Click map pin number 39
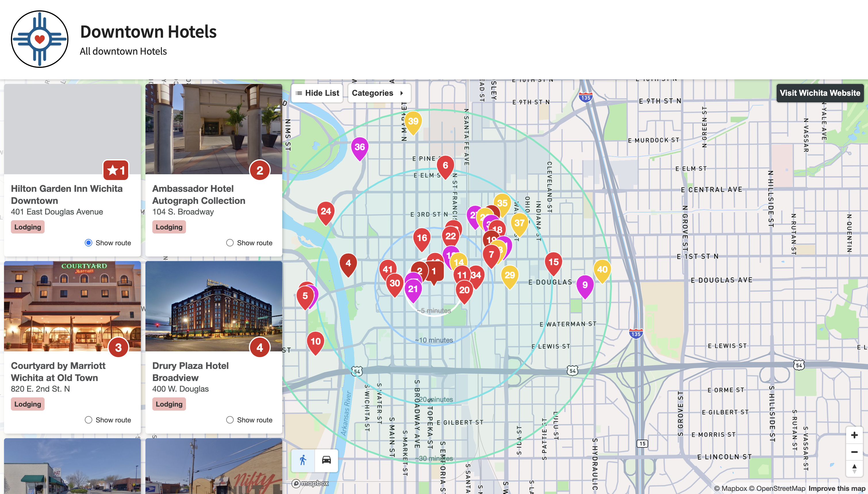The width and height of the screenshot is (868, 494). (413, 121)
